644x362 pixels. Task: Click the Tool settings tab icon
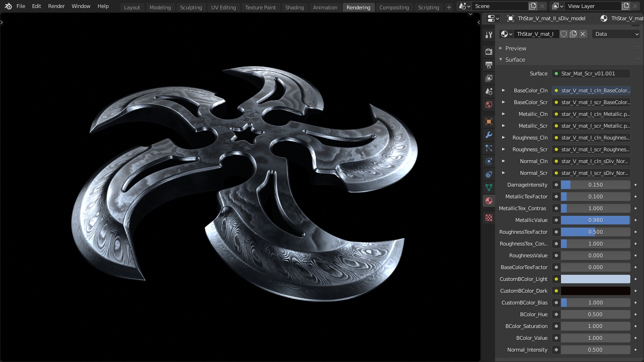[489, 35]
